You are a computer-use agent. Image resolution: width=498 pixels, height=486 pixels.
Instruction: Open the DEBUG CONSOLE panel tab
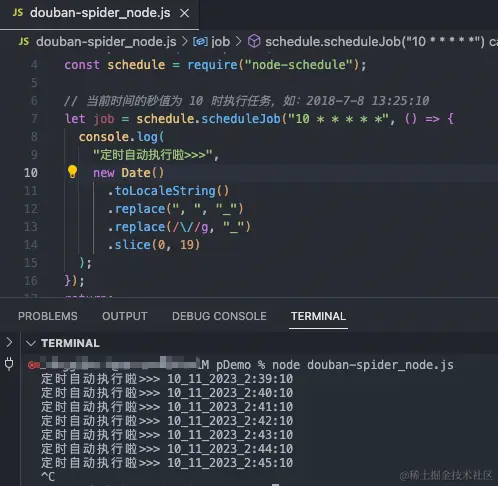click(x=219, y=316)
